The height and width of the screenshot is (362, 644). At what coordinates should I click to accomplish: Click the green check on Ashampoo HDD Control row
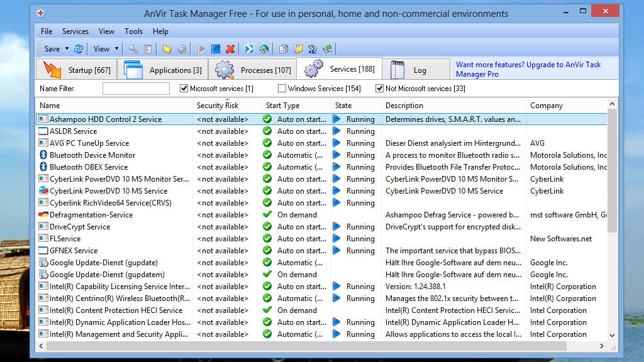point(267,119)
